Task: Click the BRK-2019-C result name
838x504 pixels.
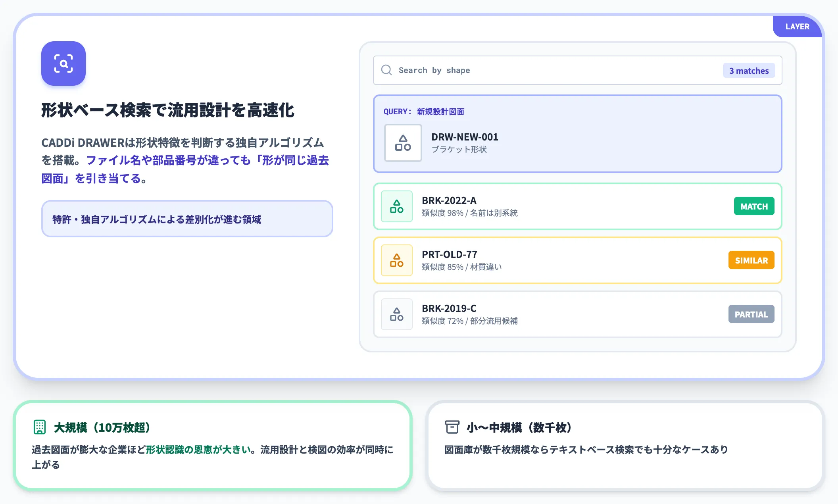Action: click(449, 308)
